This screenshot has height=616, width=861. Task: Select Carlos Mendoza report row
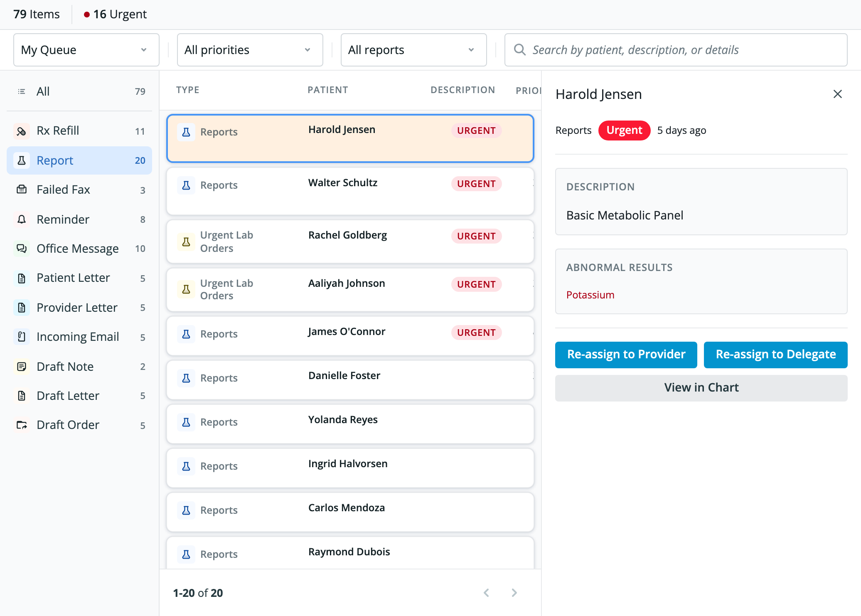[x=350, y=512]
